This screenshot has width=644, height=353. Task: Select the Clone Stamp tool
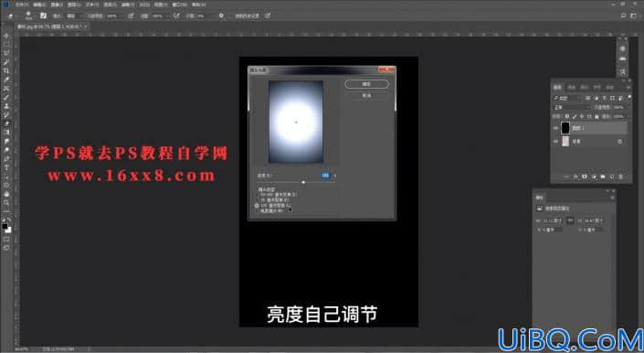(x=6, y=106)
